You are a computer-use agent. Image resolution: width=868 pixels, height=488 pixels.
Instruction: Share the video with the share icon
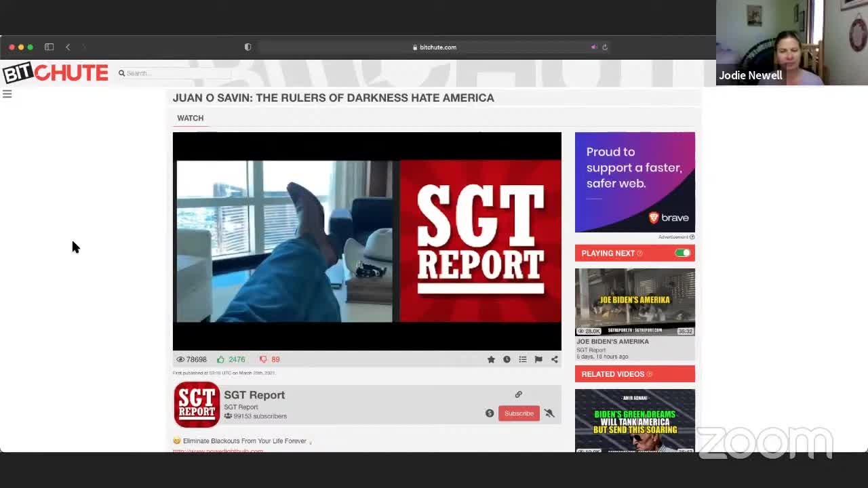(x=555, y=359)
